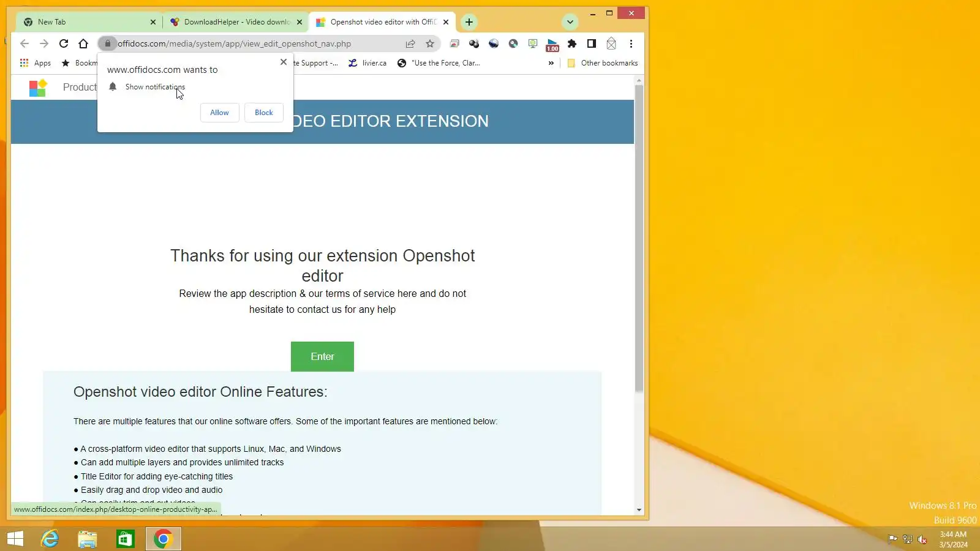Click the "Show notifications" text in popup
Viewport: 980px width, 551px height.
[155, 87]
